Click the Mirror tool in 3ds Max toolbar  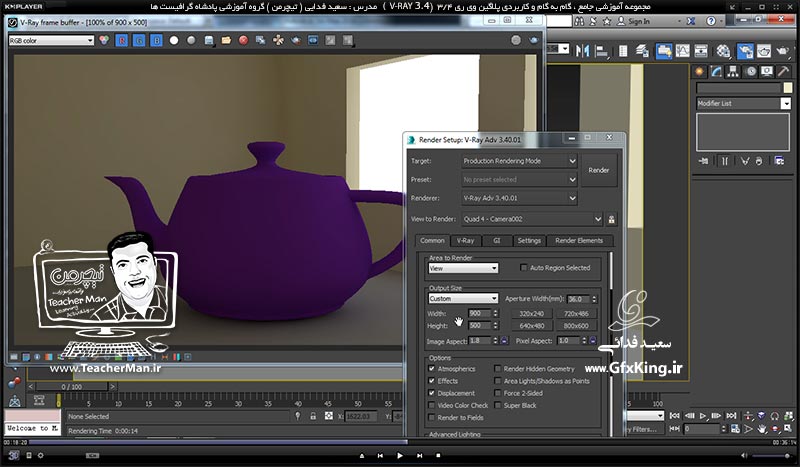coord(582,51)
